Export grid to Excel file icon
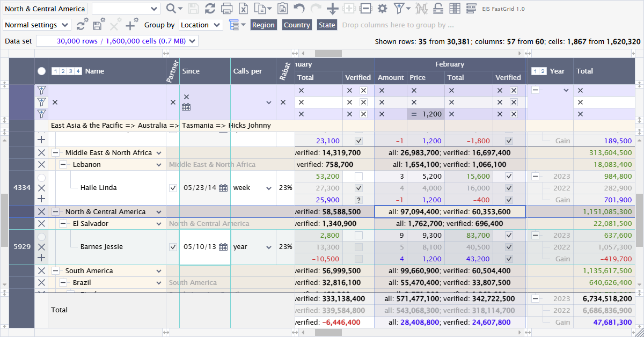Image resolution: width=644 pixels, height=337 pixels. (x=243, y=9)
